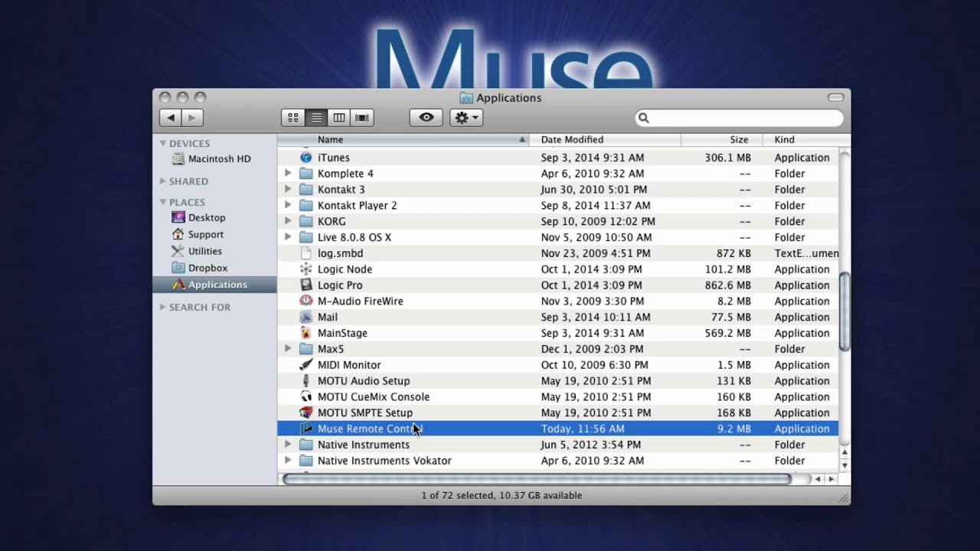Viewport: 980px width, 551px height.
Task: Expand the Max5 folder
Action: click(x=288, y=349)
